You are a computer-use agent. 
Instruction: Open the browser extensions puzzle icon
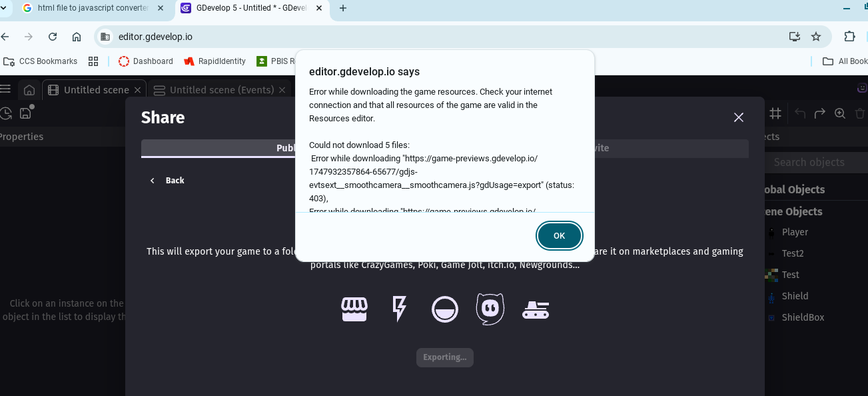click(x=849, y=37)
